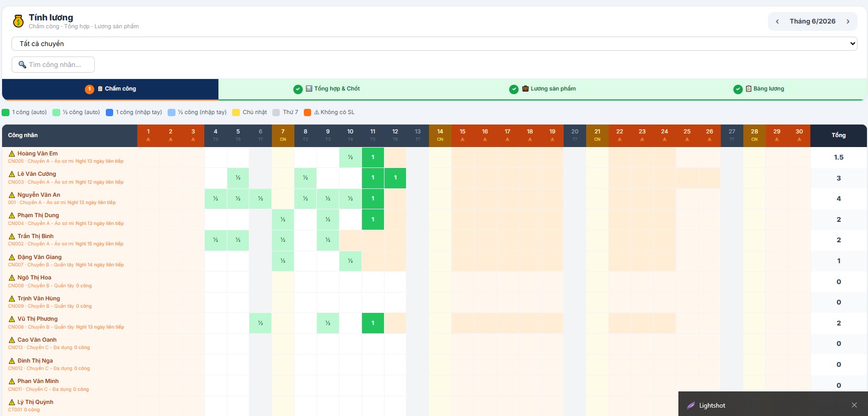Switch to Lương sản phẩm tab
This screenshot has width=868, height=416.
click(542, 89)
